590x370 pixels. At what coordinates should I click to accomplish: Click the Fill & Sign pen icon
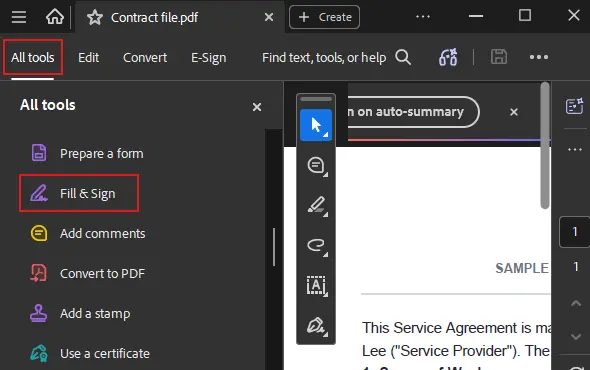pos(39,193)
